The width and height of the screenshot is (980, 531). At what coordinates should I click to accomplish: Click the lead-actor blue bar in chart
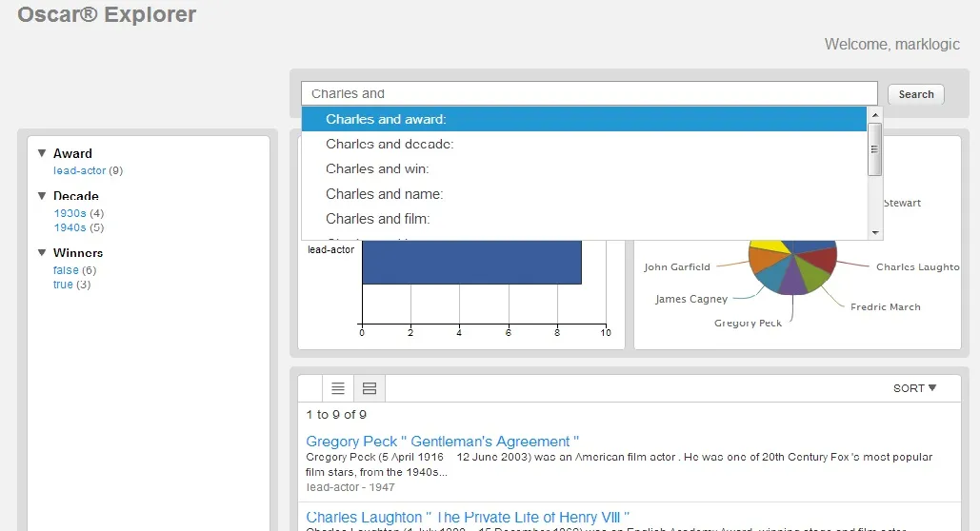(471, 263)
